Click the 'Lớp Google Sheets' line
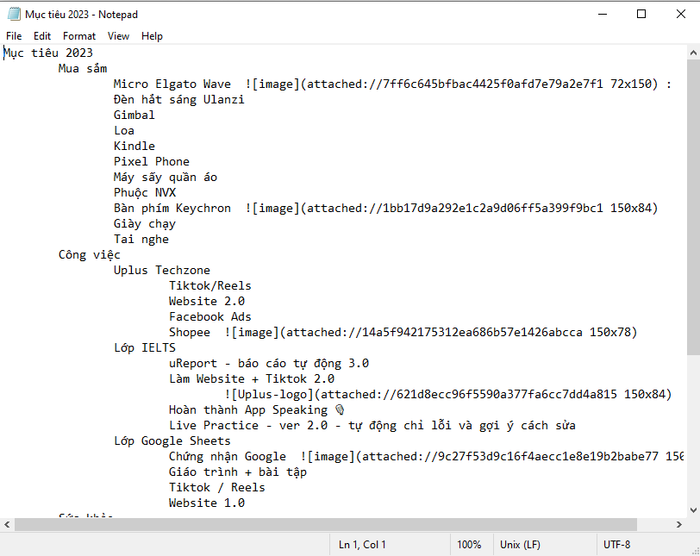This screenshot has height=556, width=700. [x=172, y=441]
